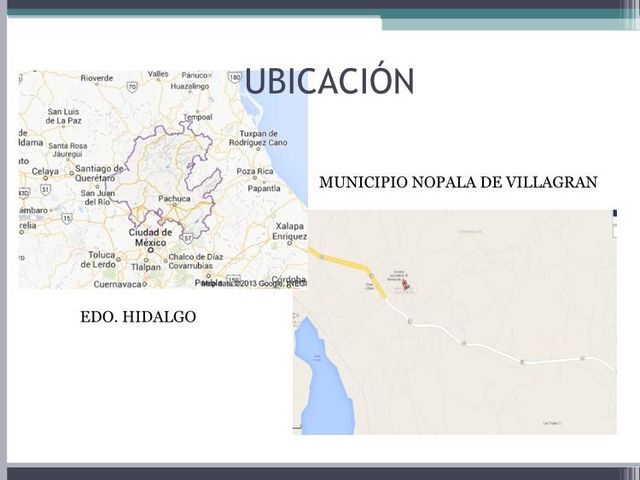Select the EDO. HIDALGO caption
Screen dimensions: 640x480
click(138, 317)
